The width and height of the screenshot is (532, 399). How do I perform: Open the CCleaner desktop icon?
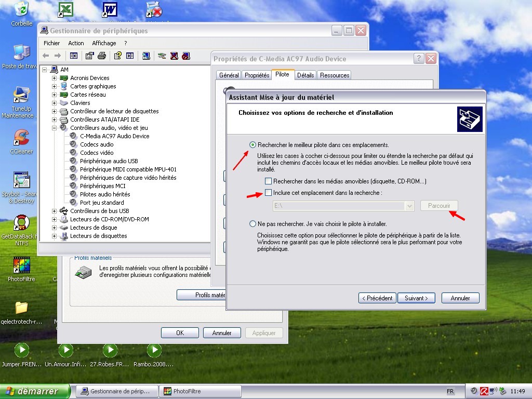[21, 139]
